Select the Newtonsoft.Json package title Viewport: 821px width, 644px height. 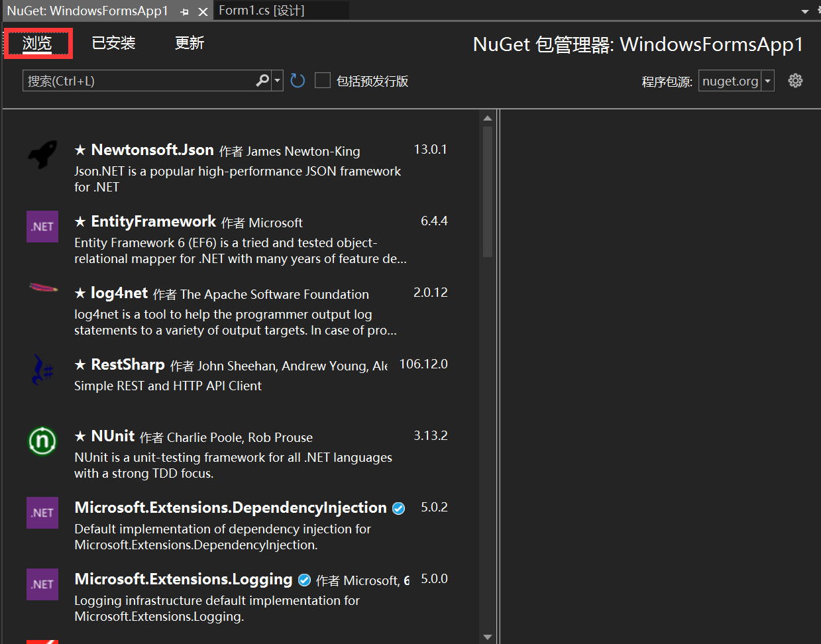(x=152, y=150)
